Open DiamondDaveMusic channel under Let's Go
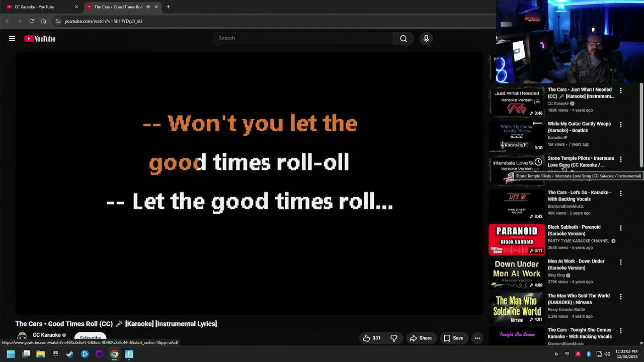 click(566, 207)
